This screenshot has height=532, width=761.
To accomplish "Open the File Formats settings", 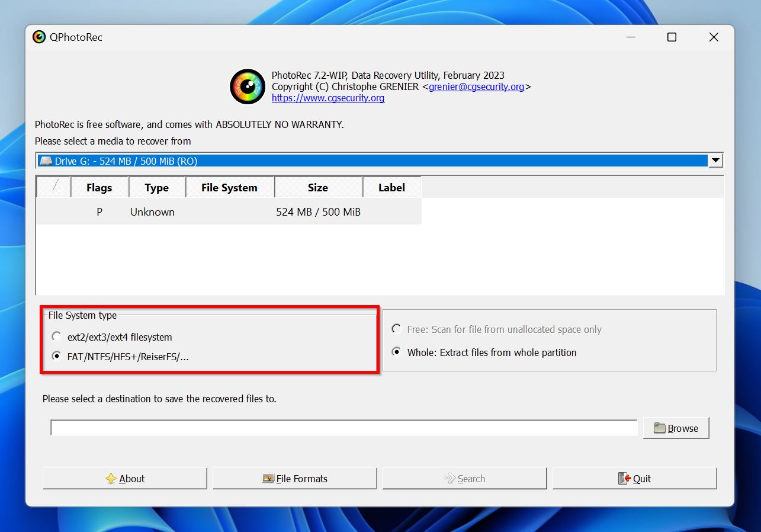I will pyautogui.click(x=294, y=478).
